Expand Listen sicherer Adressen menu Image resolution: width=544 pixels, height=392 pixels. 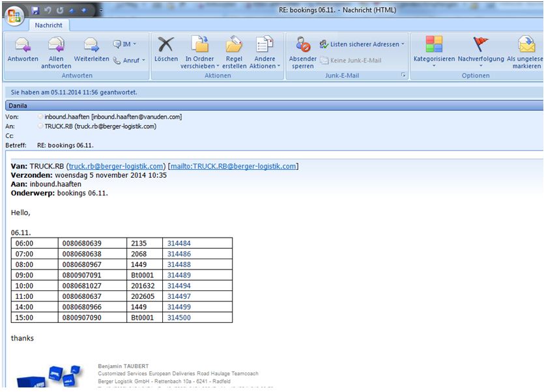point(362,44)
